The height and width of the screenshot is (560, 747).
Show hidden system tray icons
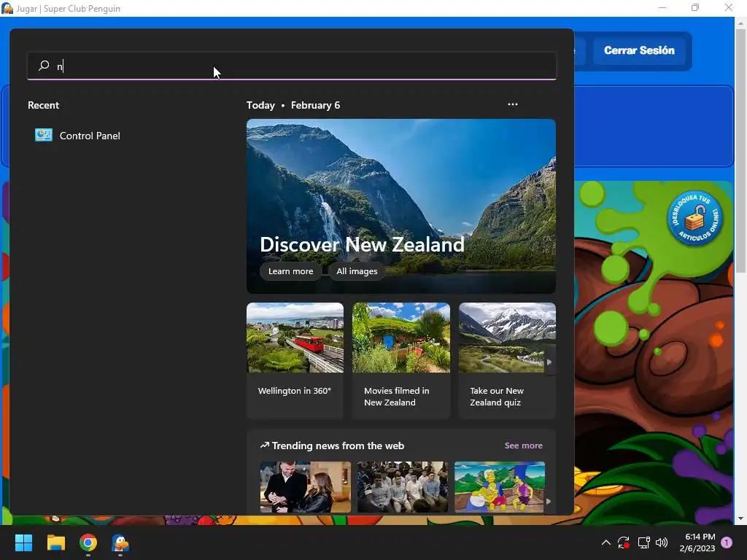coord(606,542)
